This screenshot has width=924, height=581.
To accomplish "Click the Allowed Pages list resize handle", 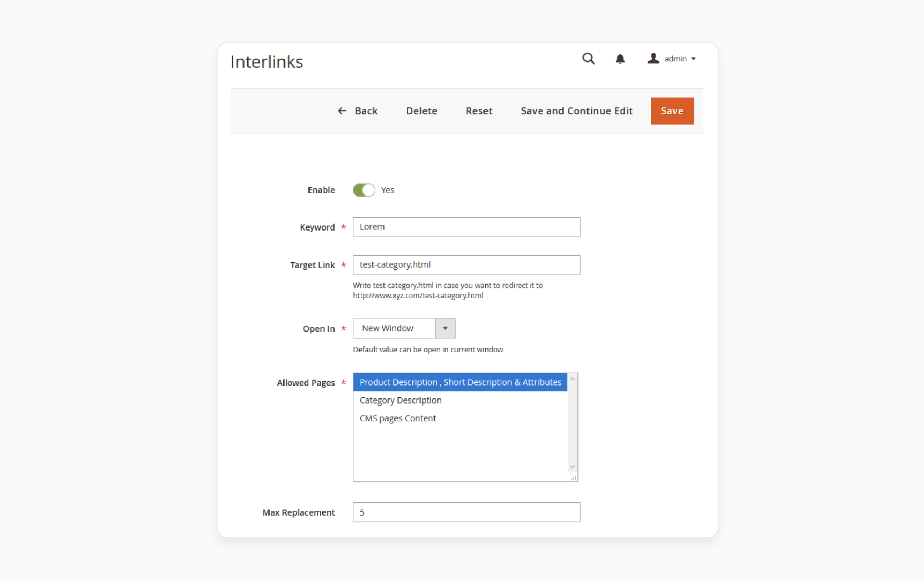I will 573,478.
